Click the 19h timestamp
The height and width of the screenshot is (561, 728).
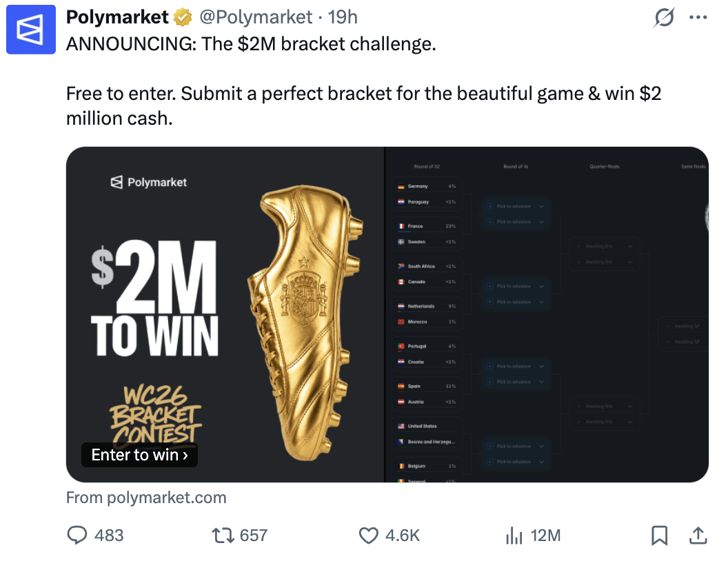[343, 17]
